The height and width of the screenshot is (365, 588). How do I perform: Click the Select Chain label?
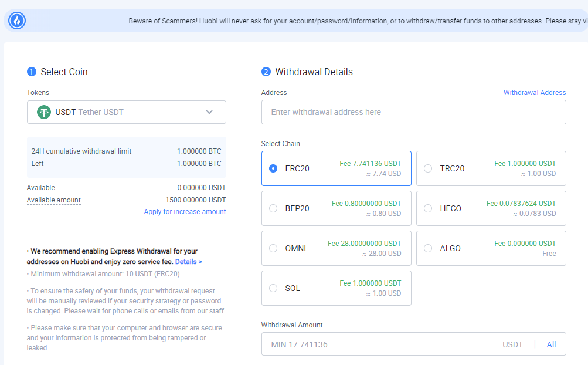coord(280,144)
